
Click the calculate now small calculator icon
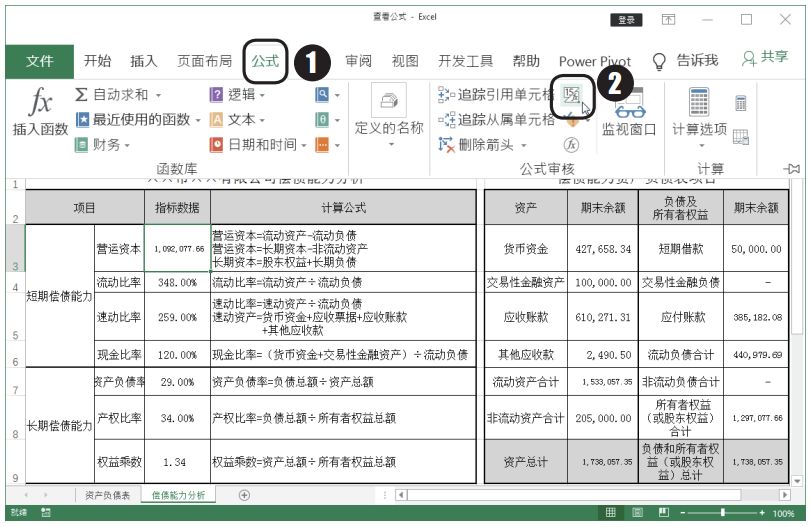tap(741, 103)
